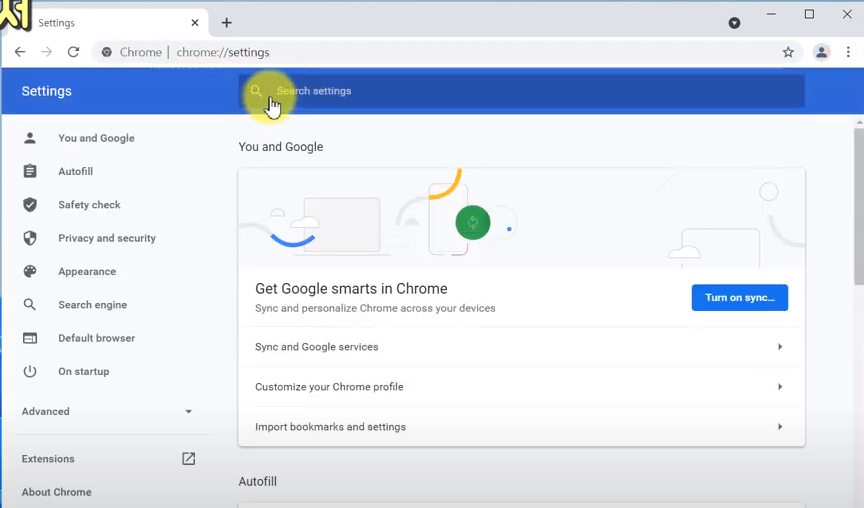Click the window icon for Default browser
The height and width of the screenshot is (508, 864).
[30, 338]
